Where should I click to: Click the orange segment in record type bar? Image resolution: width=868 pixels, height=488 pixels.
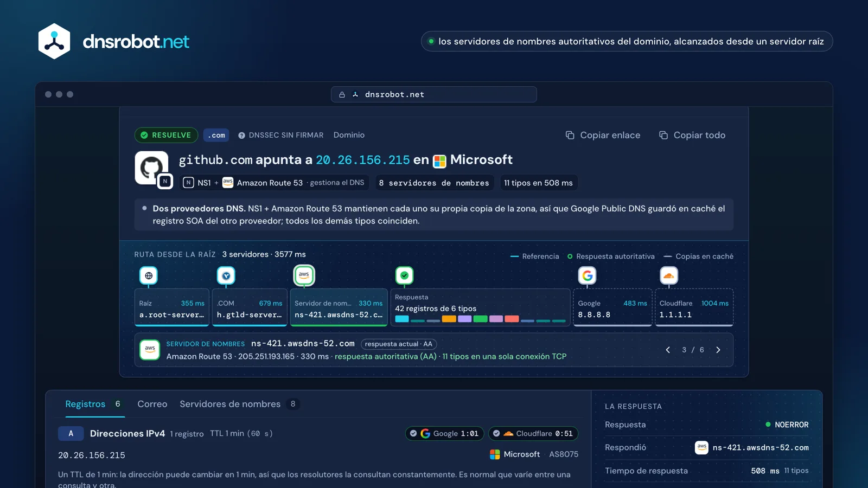[x=449, y=319]
